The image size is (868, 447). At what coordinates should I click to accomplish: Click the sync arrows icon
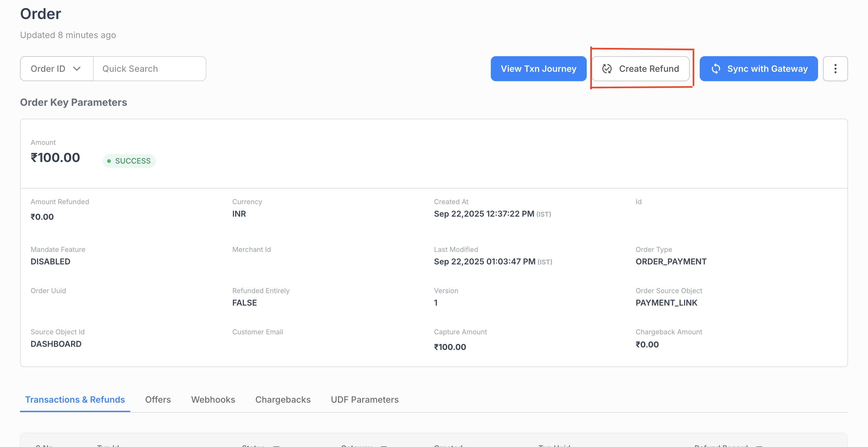pos(716,69)
